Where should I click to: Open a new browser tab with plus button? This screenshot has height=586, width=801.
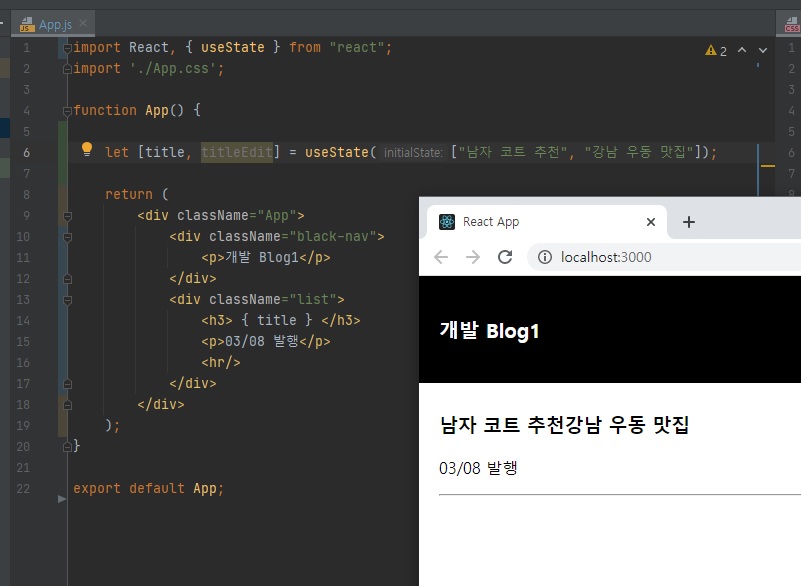(689, 222)
